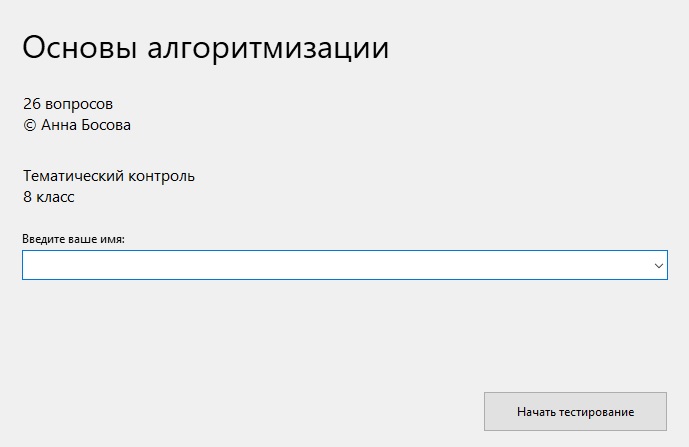Select the "Основы алгоритмизации" test title
Image resolution: width=689 pixels, height=447 pixels.
(205, 47)
